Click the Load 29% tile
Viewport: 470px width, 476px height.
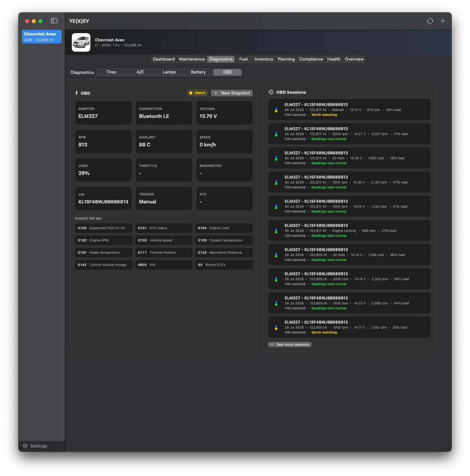pyautogui.click(x=103, y=170)
